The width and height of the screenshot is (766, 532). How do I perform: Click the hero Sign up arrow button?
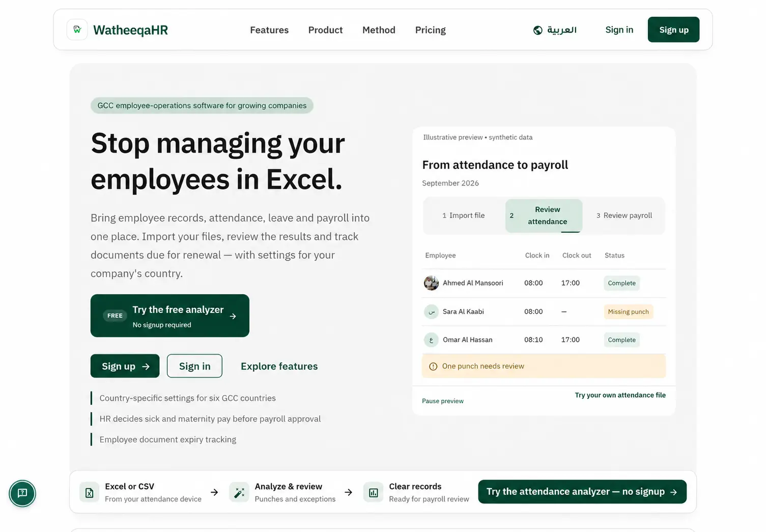125,366
